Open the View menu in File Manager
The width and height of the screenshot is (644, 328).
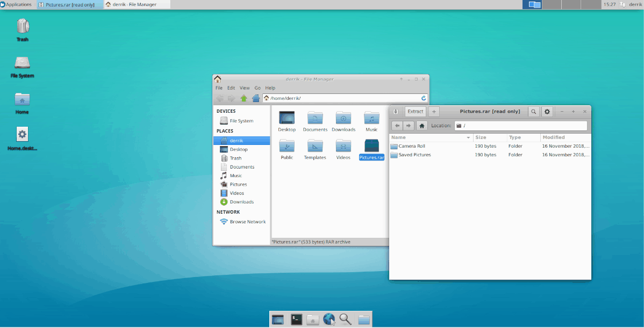coord(245,88)
